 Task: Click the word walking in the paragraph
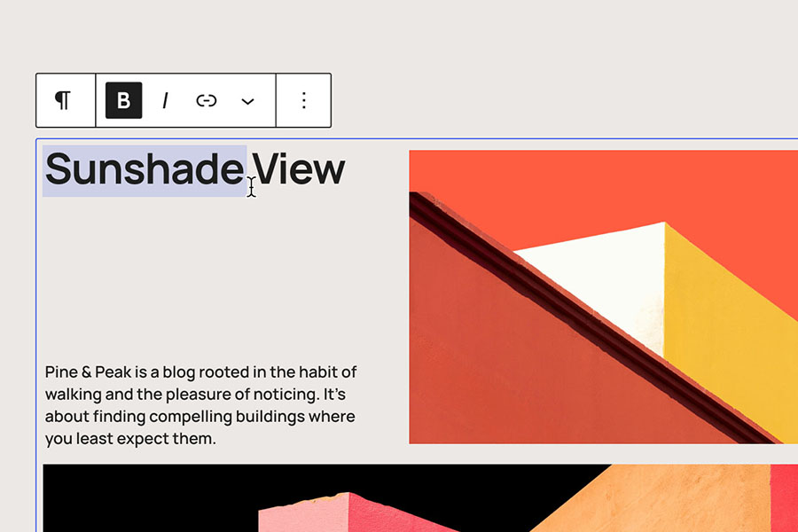coord(74,395)
